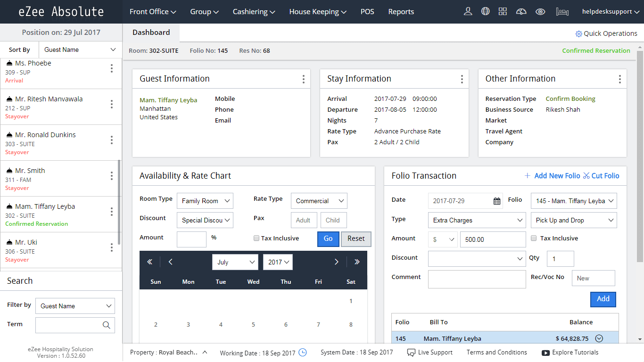Click inside the Comment input field

476,279
